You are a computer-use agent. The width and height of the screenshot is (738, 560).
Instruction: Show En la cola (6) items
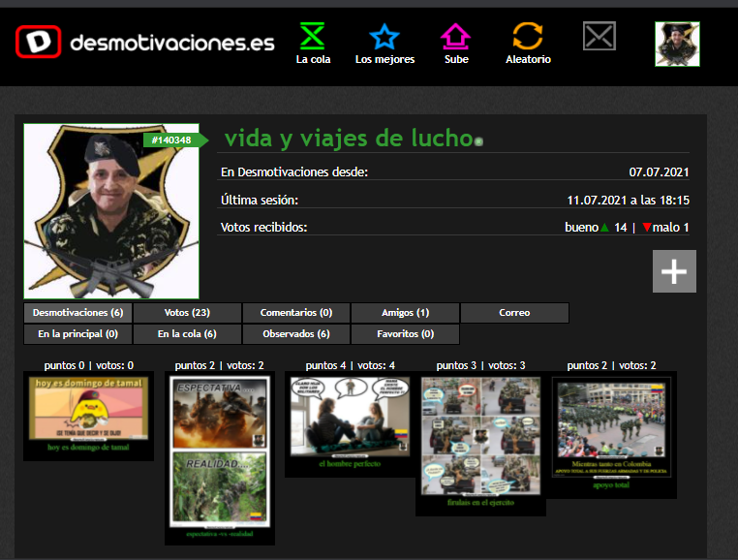(x=187, y=333)
